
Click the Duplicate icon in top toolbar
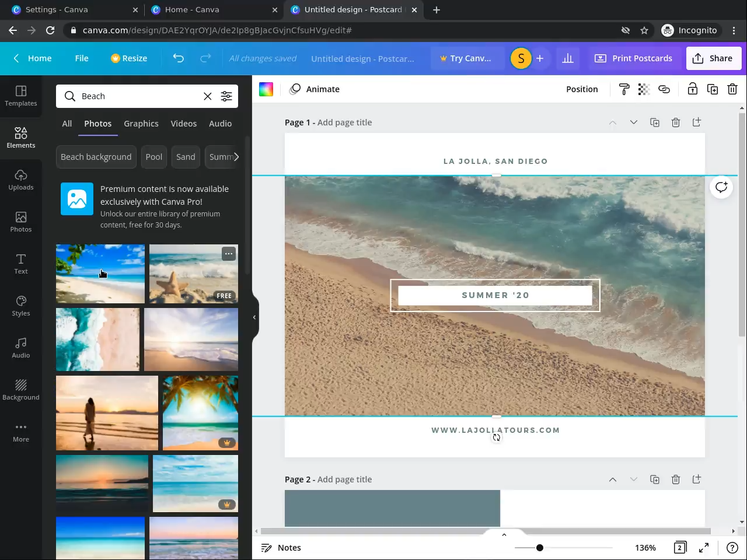(713, 89)
